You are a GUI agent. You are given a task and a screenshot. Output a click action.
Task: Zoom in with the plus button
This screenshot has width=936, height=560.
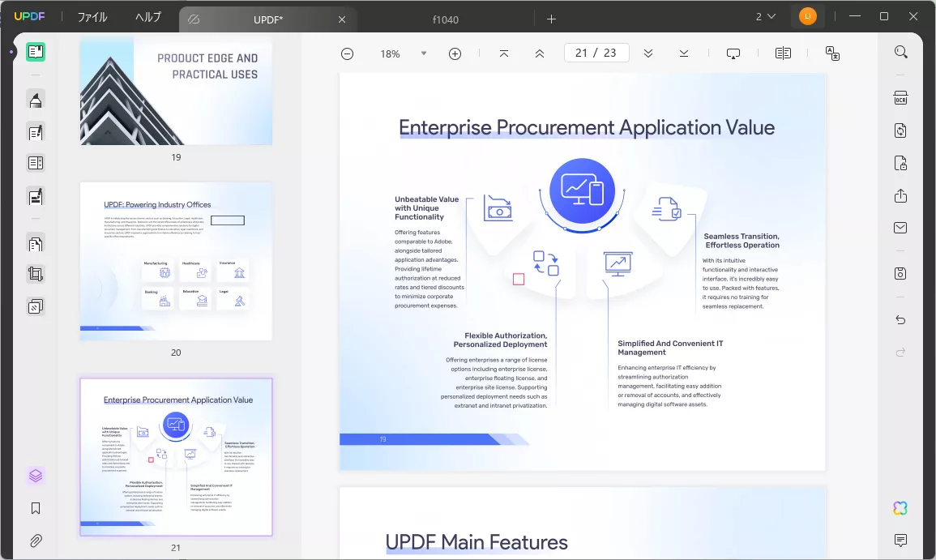coord(455,53)
